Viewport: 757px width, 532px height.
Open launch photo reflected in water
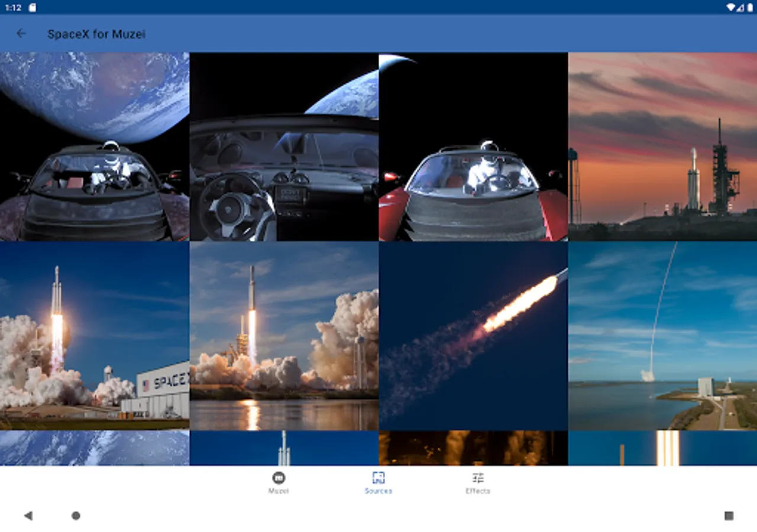click(284, 336)
